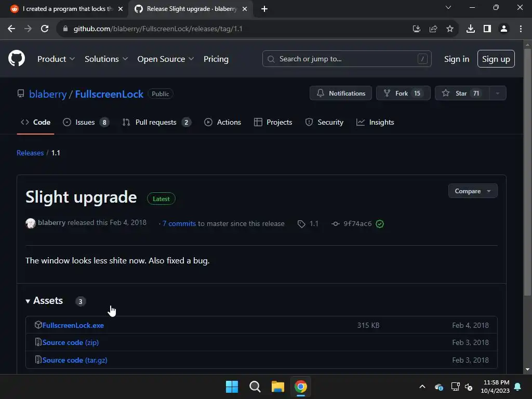Image resolution: width=532 pixels, height=399 pixels.
Task: Click the Latest release badge
Action: coord(161,199)
